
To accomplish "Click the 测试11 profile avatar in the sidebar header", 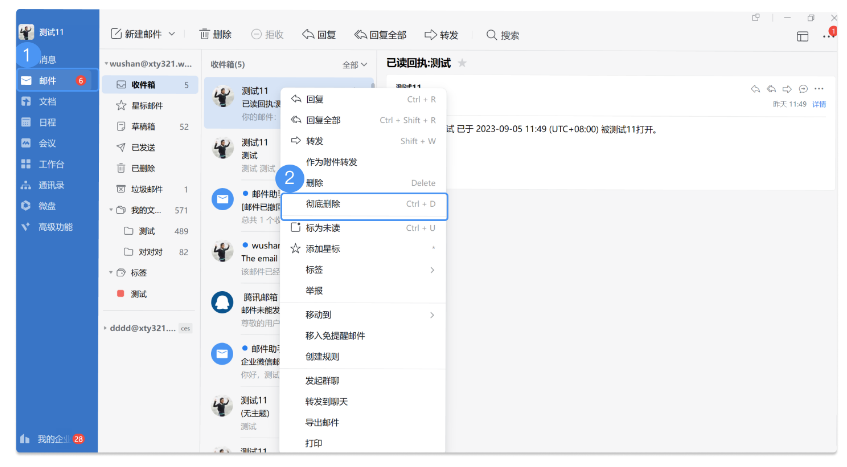I will [x=26, y=32].
